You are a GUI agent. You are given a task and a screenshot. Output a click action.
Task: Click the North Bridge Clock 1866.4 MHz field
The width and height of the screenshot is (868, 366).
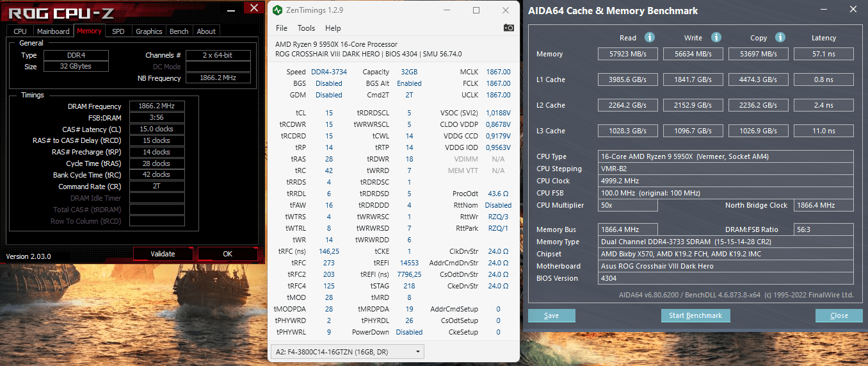coord(823,205)
